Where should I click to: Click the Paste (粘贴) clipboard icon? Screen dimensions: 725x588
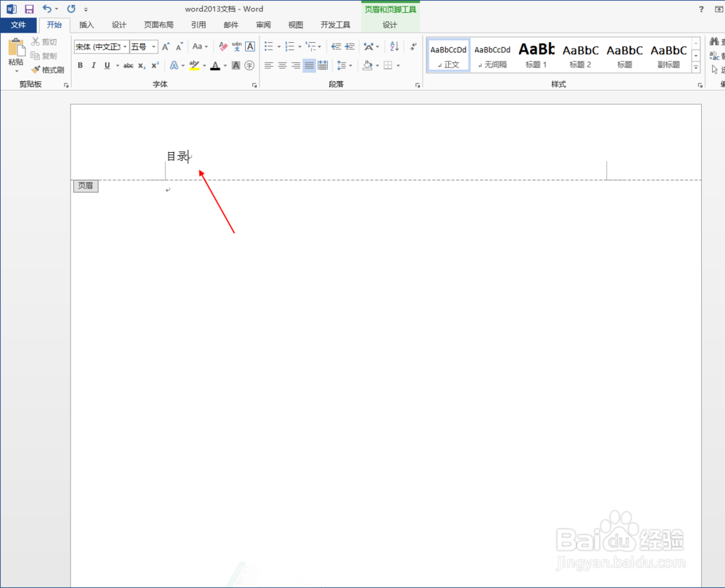(x=16, y=48)
